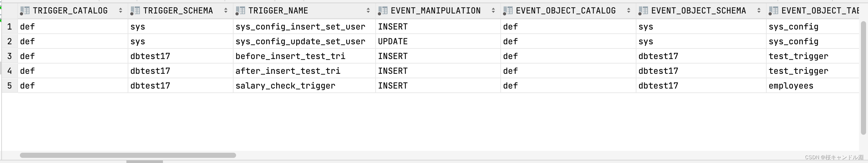Click the TRIGGER_CATALOG column table icon
The height and width of the screenshot is (163, 868).
click(25, 11)
